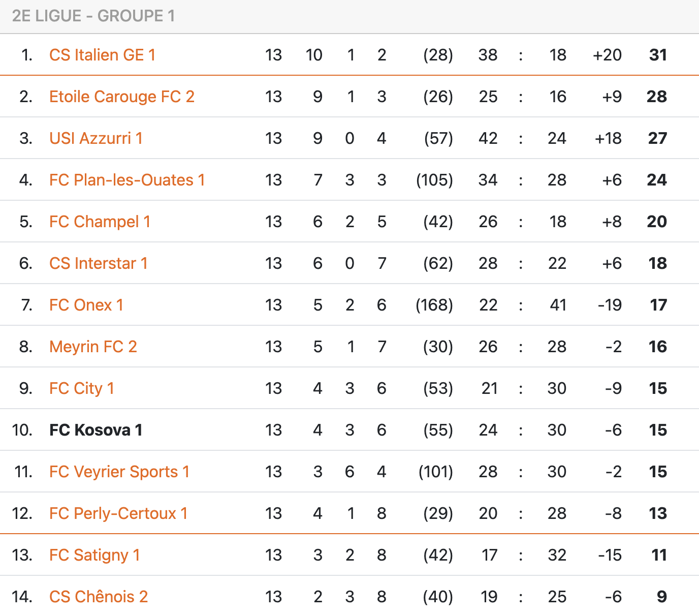Select FC Plan-les-Ouates 1 team link
699x616 pixels.
[127, 180]
